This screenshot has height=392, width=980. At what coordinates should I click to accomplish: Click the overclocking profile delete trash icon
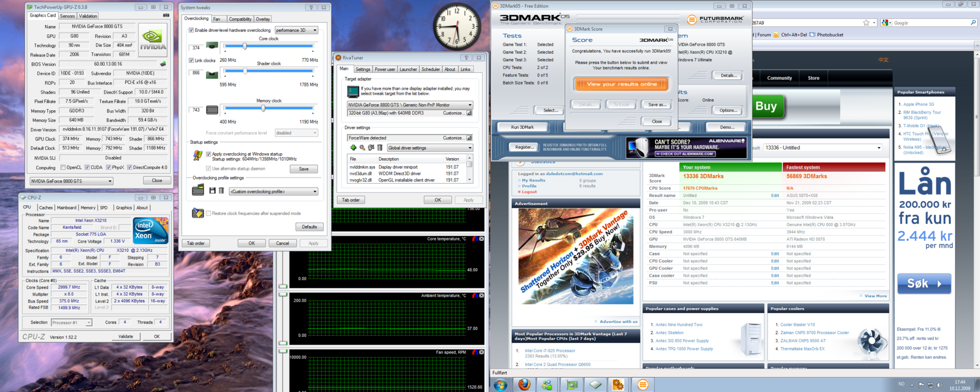[221, 191]
